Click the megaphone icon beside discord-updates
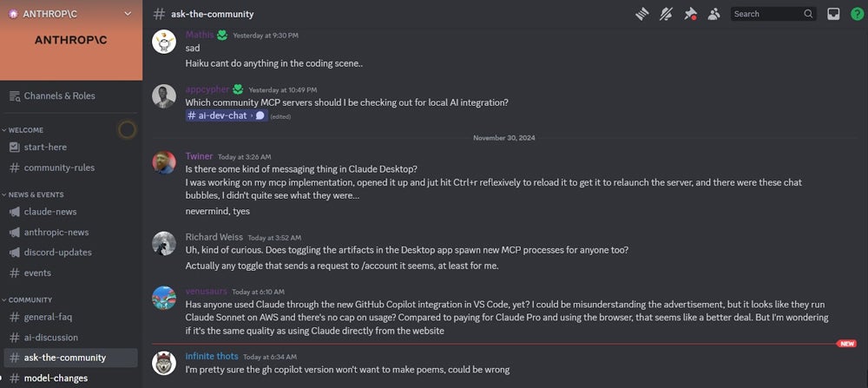This screenshot has width=868, height=388. (14, 253)
